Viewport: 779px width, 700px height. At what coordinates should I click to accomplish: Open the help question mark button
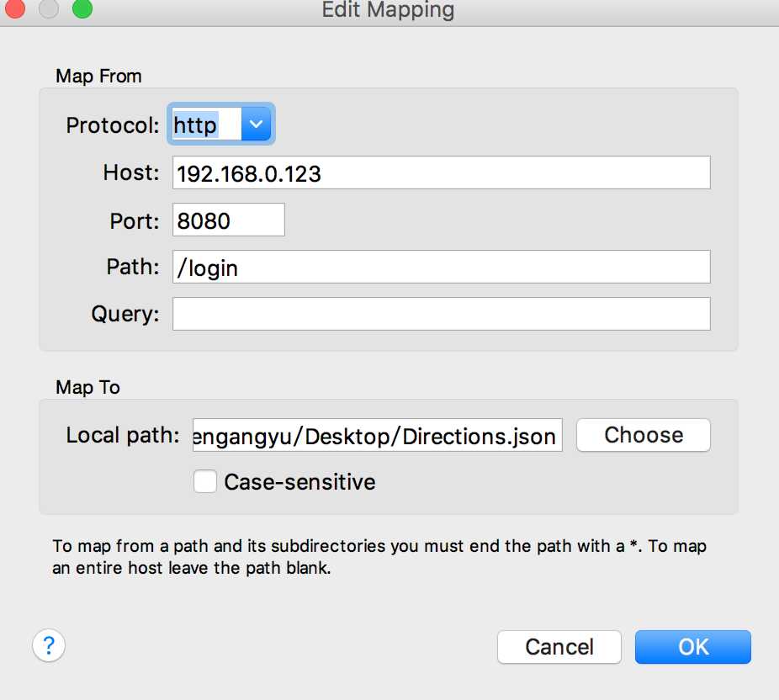pyautogui.click(x=49, y=646)
